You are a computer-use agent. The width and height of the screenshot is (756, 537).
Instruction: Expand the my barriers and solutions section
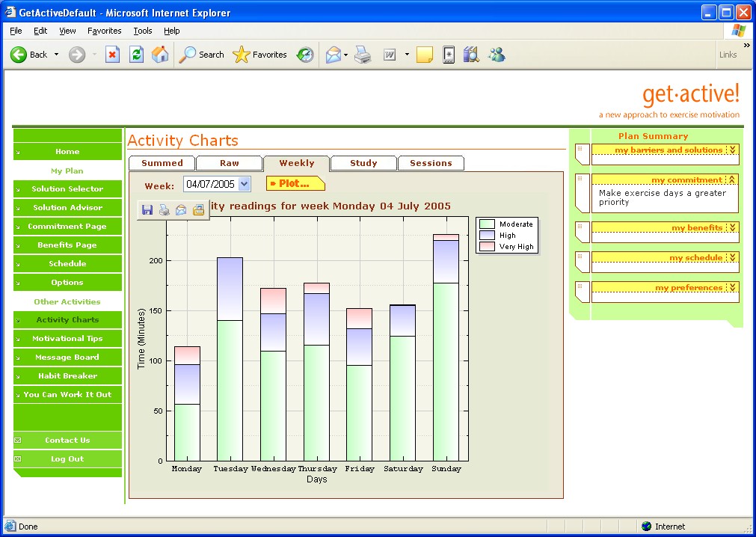733,150
